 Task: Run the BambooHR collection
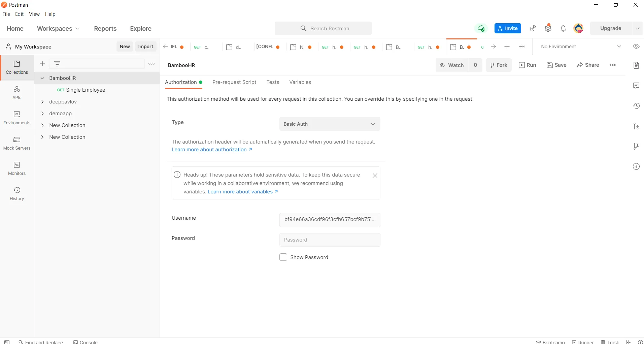pos(528,65)
